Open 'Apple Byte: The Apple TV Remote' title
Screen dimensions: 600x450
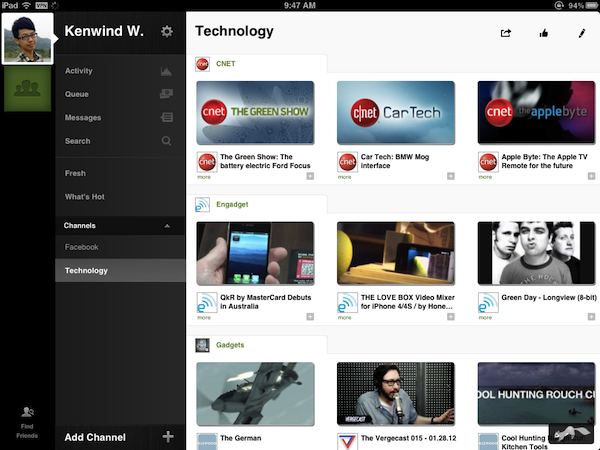click(544, 161)
